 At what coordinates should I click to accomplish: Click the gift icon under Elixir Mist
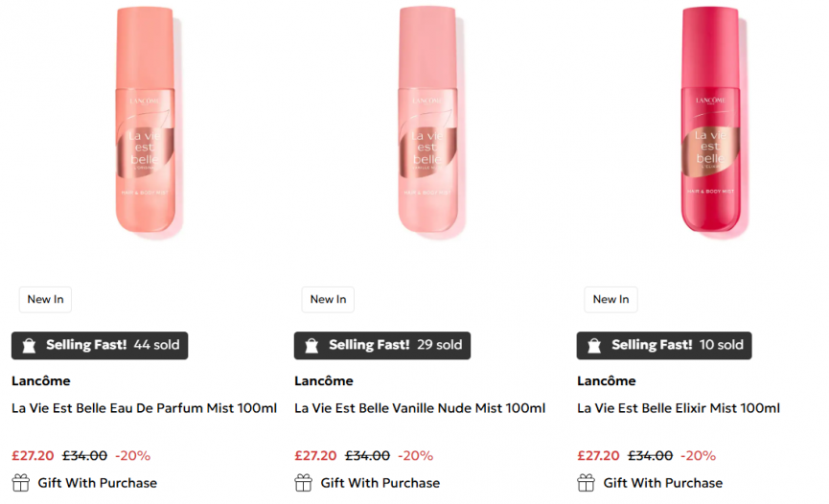[x=587, y=483]
